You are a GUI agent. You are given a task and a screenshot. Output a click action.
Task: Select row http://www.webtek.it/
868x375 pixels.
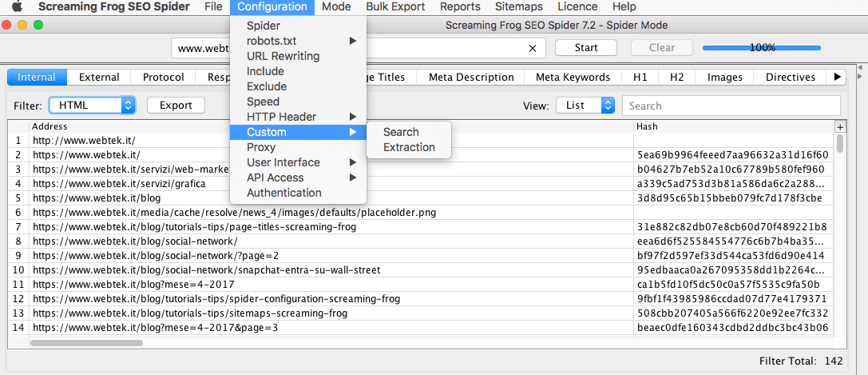[421, 140]
